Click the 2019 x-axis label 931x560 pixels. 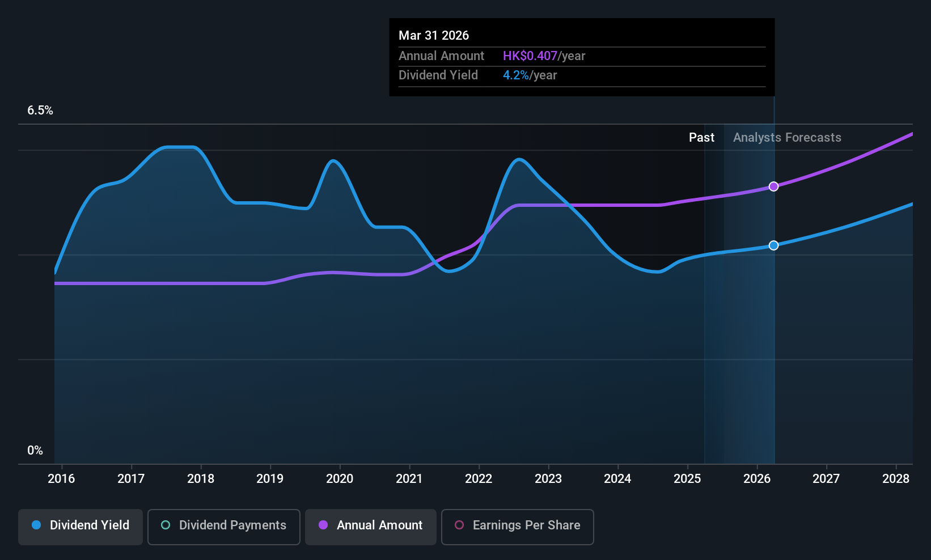270,479
